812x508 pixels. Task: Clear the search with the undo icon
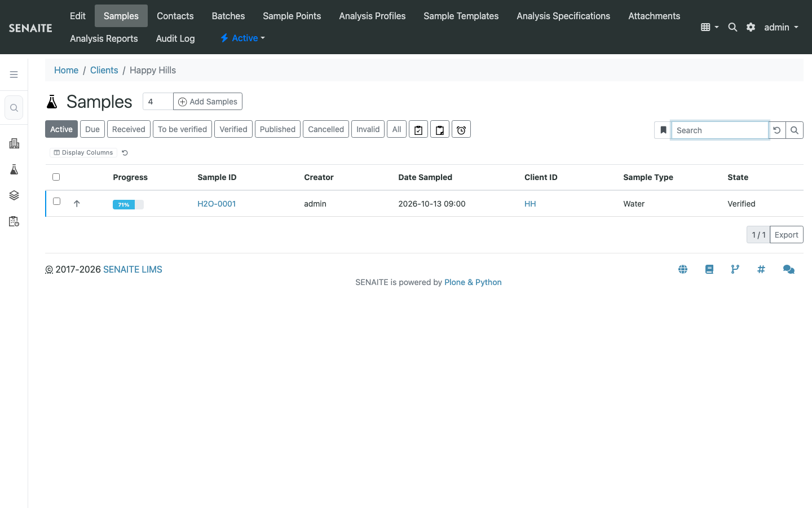tap(777, 130)
